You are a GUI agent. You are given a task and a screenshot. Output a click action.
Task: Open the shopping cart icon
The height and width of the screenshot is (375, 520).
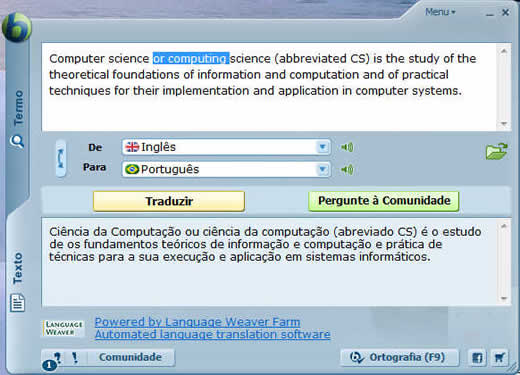[x=499, y=358]
